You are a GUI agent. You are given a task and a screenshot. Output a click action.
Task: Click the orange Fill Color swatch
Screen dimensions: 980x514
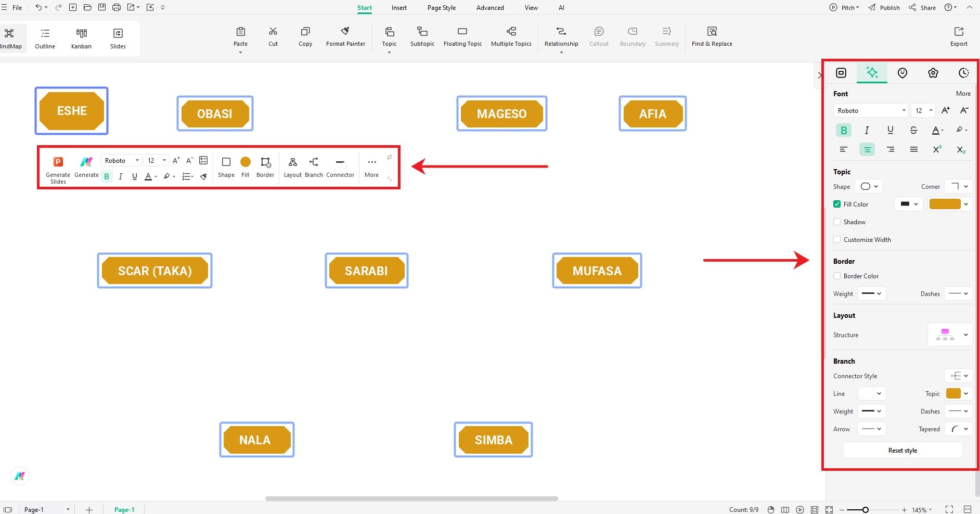click(945, 204)
